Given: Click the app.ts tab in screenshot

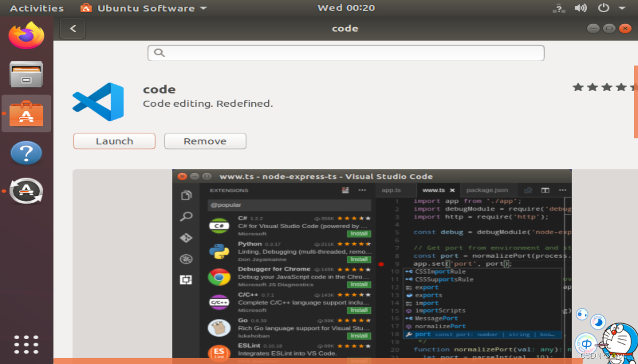Looking at the screenshot, I should [x=391, y=190].
